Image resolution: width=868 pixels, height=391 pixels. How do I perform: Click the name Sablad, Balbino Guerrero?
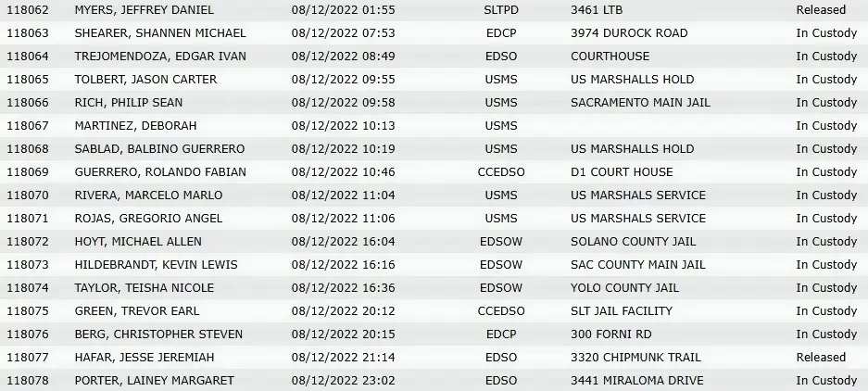pyautogui.click(x=159, y=149)
